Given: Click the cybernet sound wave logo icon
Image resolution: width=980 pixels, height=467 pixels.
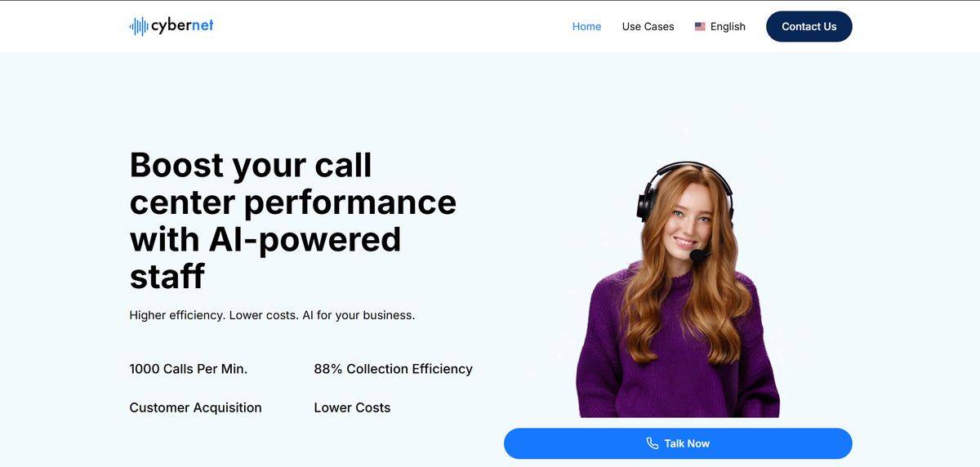Looking at the screenshot, I should [x=139, y=27].
